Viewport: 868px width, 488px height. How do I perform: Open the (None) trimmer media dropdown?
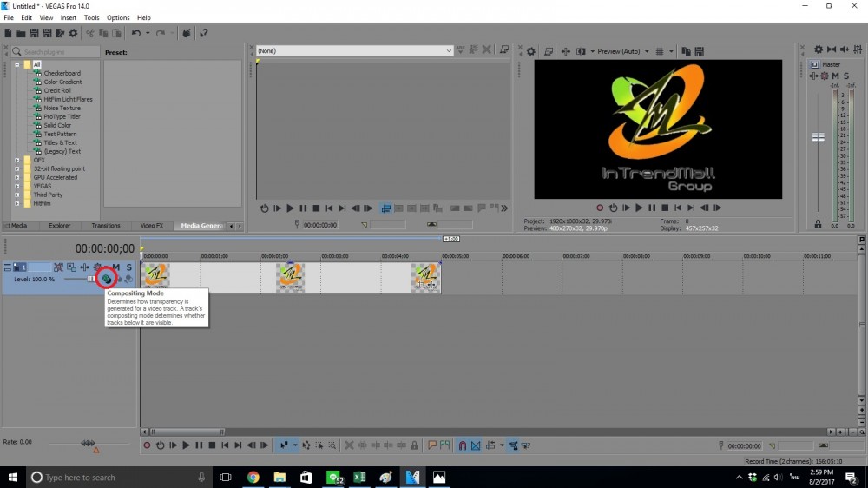click(354, 51)
